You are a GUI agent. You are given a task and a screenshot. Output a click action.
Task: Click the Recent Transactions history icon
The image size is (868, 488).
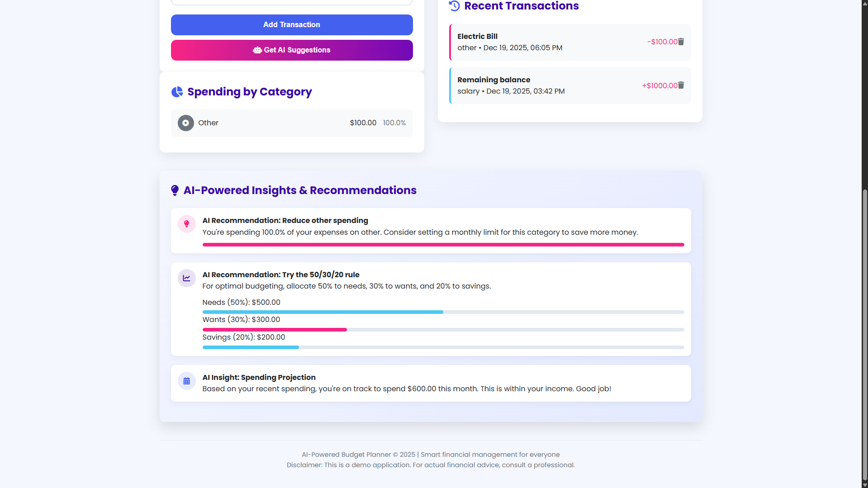pos(454,6)
